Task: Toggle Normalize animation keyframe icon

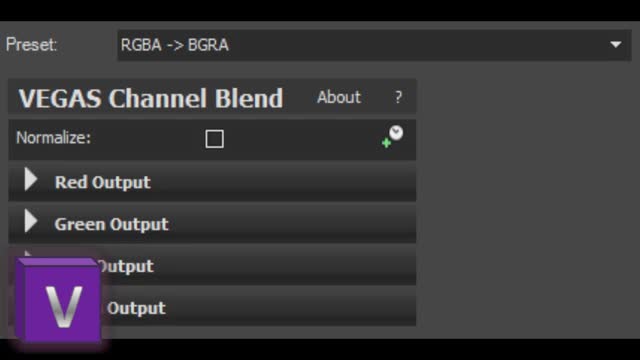Action: (392, 137)
